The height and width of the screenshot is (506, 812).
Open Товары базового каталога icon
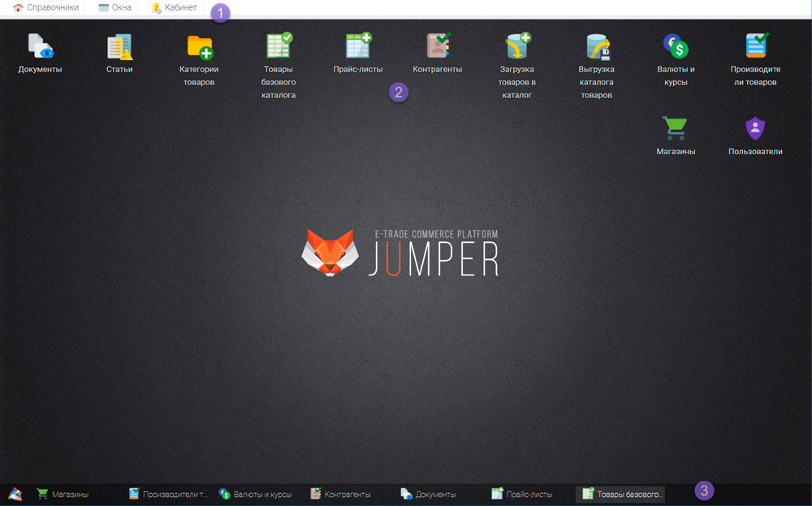tap(279, 46)
